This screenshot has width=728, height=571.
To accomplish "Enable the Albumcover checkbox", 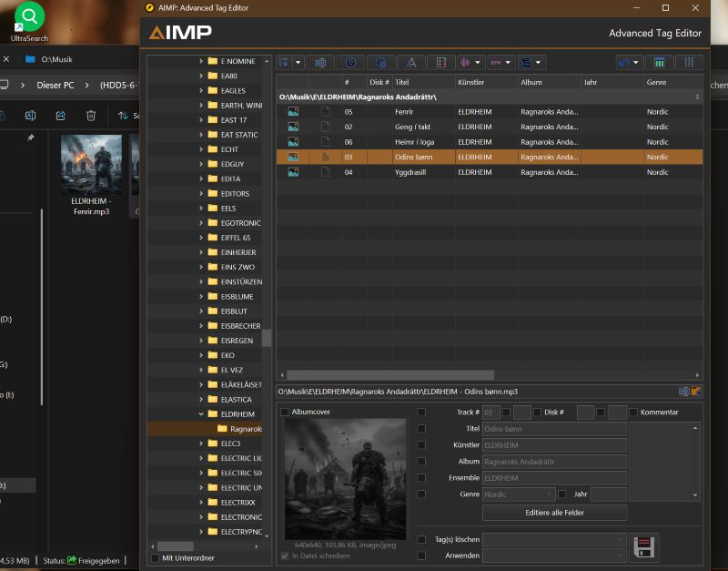I will 285,412.
